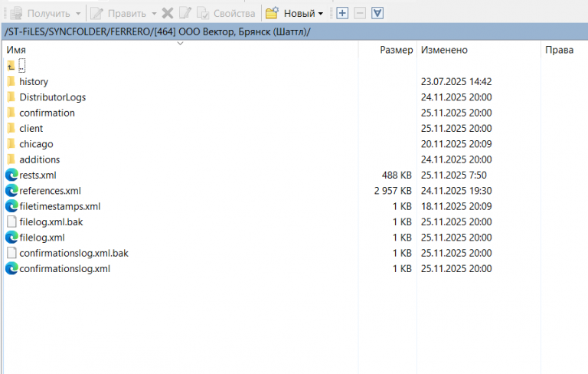Click the Edge icon of confirmationslog.xml
Viewport: 588px width, 374px height.
(x=11, y=268)
